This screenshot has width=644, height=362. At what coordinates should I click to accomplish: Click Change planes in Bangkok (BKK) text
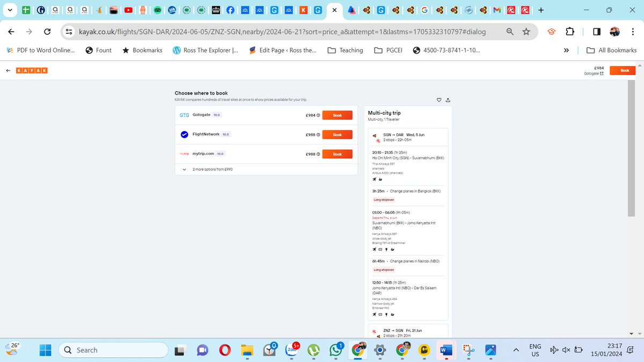click(x=415, y=191)
